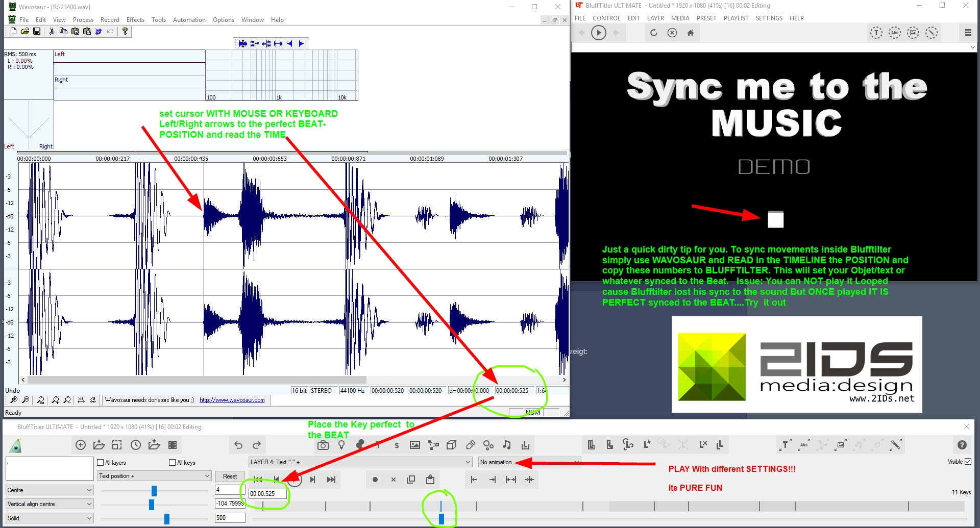Screen dimensions: 980x528
Task: Open the Text position property dropdown
Action: (154, 475)
